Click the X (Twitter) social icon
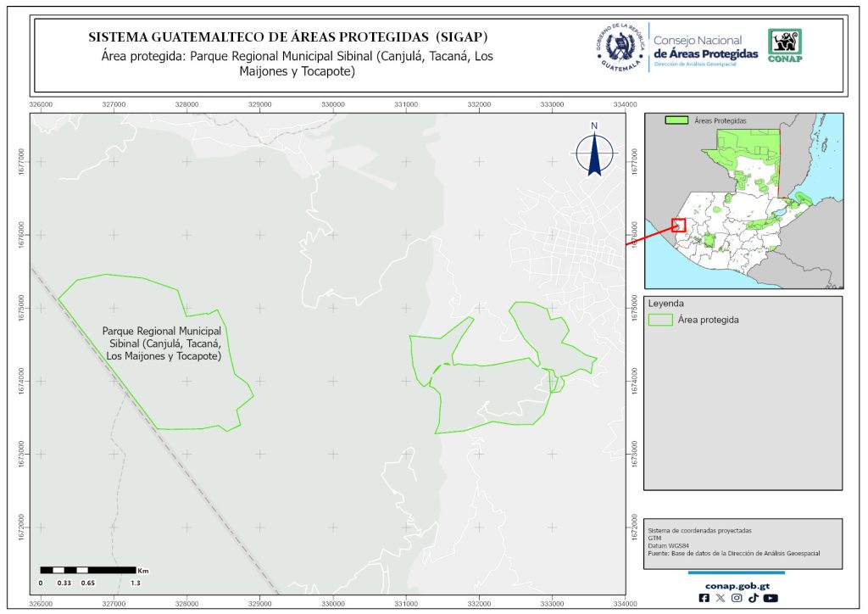This screenshot has width=868, height=614. (721, 598)
